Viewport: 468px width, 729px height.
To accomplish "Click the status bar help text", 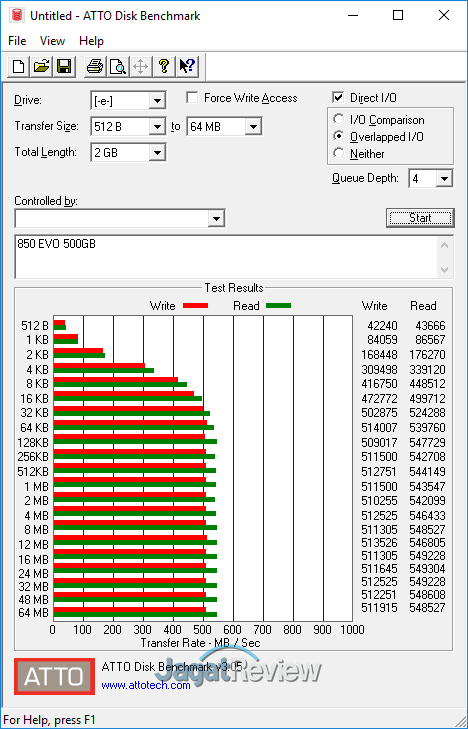I will (49, 720).
